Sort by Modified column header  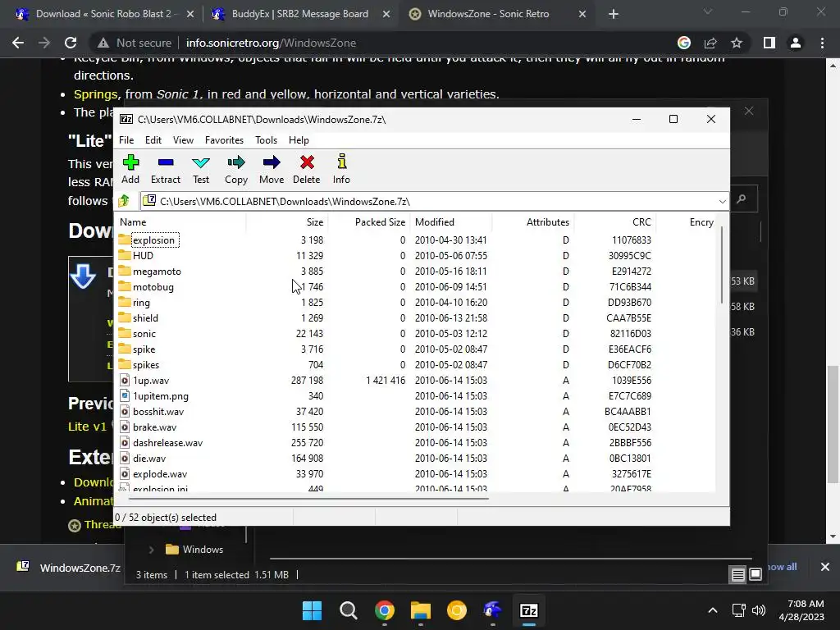pyautogui.click(x=451, y=221)
